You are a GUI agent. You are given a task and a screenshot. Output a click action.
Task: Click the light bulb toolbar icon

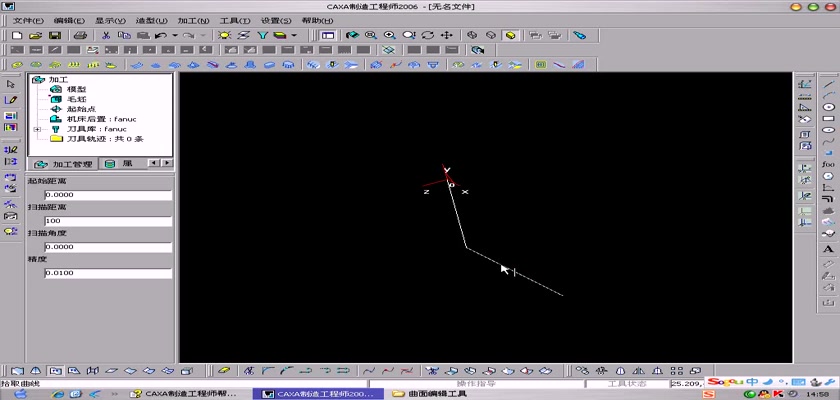click(224, 35)
